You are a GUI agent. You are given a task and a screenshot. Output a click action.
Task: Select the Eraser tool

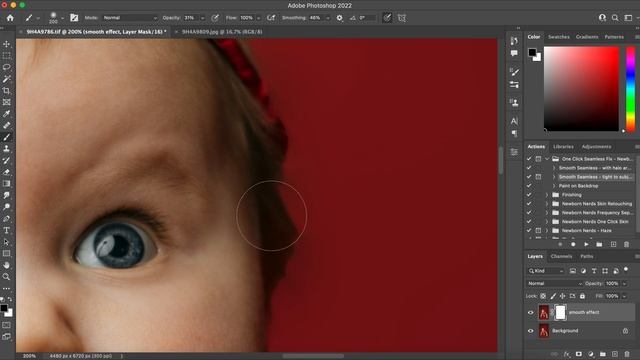pos(7,172)
